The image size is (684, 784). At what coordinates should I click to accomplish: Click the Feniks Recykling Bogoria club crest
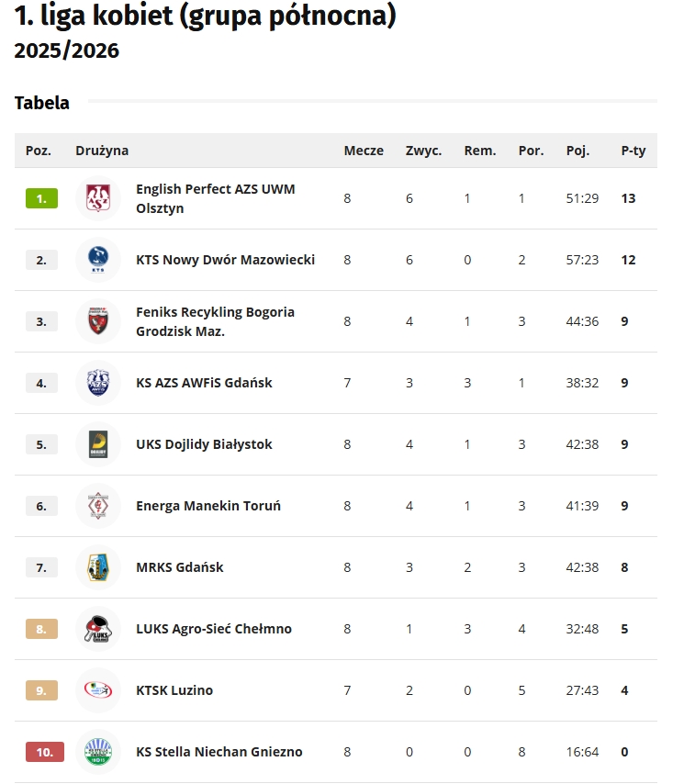98,321
